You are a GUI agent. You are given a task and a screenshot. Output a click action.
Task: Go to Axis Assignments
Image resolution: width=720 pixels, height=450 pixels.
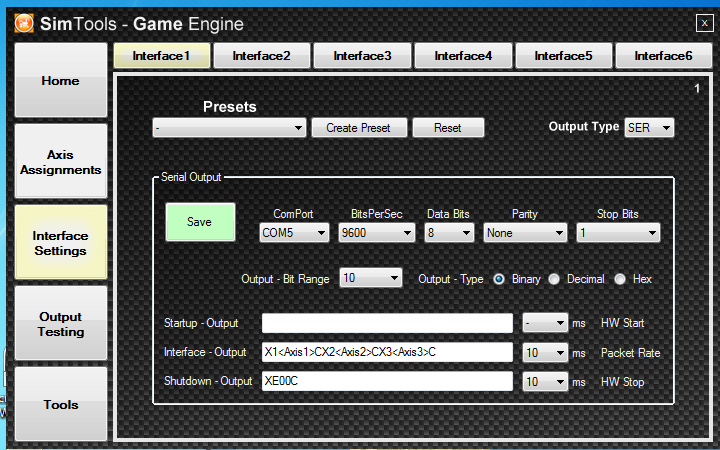(61, 162)
